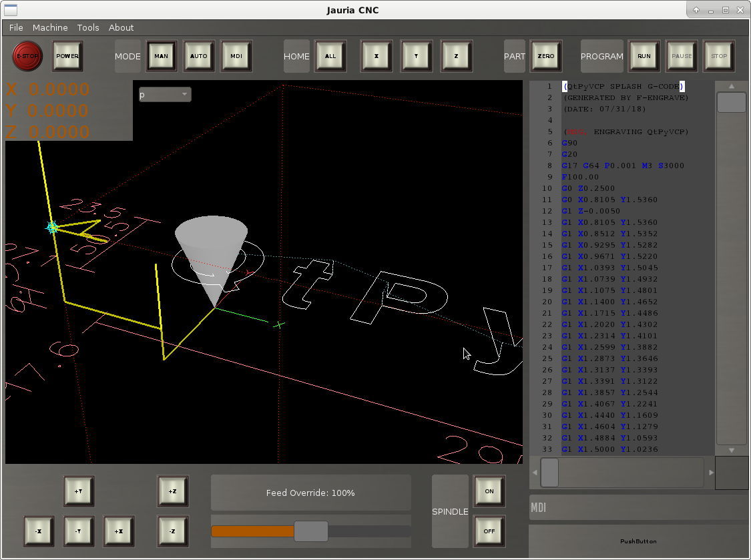Switch to MAN manual mode
Screen dimensions: 751x560
tap(161, 56)
